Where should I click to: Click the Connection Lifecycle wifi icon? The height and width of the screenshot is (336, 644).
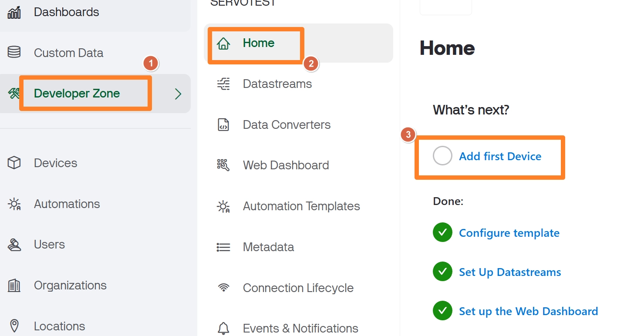pyautogui.click(x=223, y=288)
